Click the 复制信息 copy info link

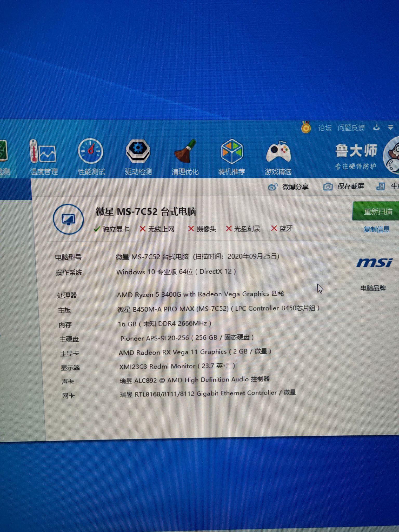pos(376,229)
